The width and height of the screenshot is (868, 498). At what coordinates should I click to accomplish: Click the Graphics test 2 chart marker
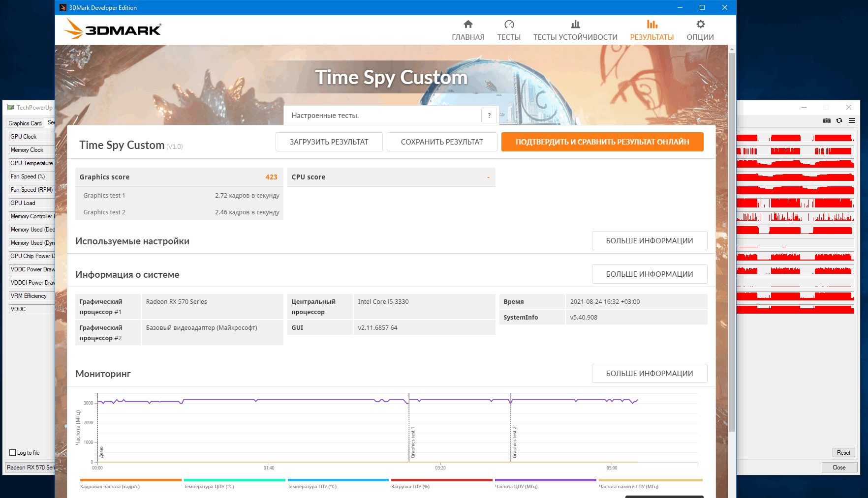[515, 442]
